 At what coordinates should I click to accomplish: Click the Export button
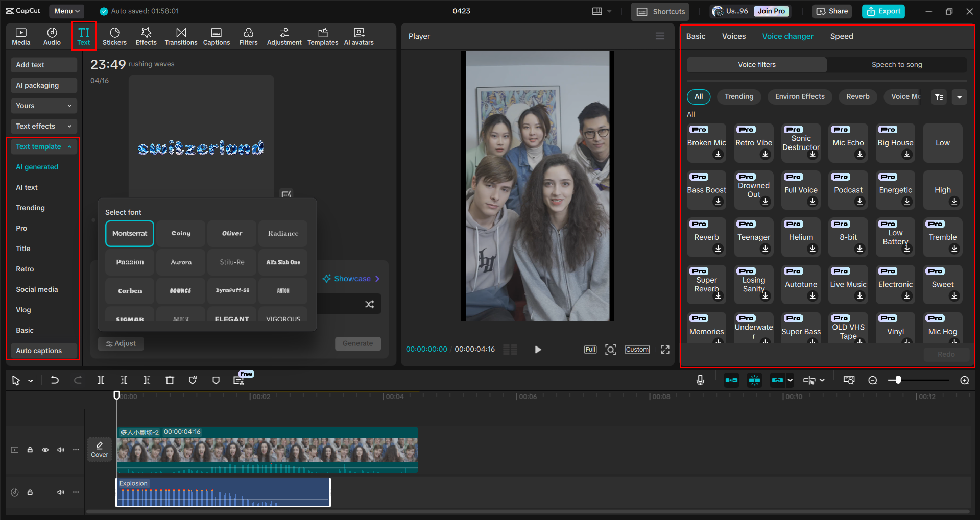883,11
